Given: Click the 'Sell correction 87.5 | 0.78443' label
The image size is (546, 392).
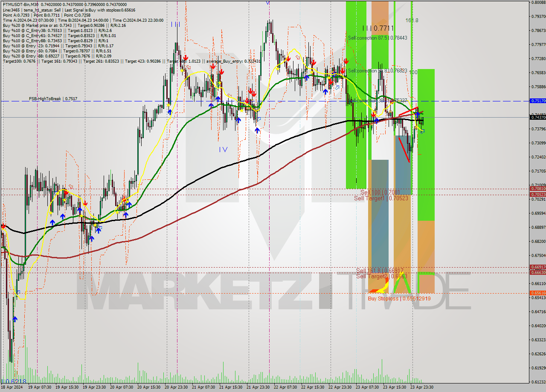Looking at the screenshot, I should coord(378,38).
